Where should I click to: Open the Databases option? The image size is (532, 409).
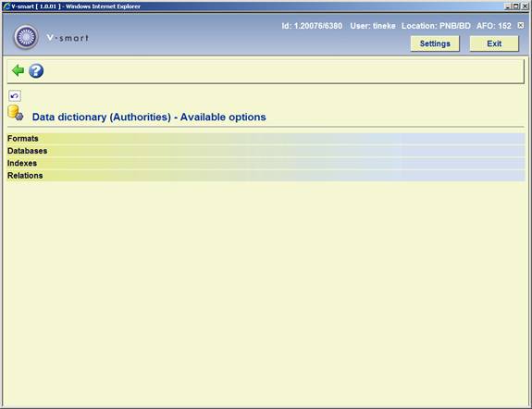click(x=266, y=151)
